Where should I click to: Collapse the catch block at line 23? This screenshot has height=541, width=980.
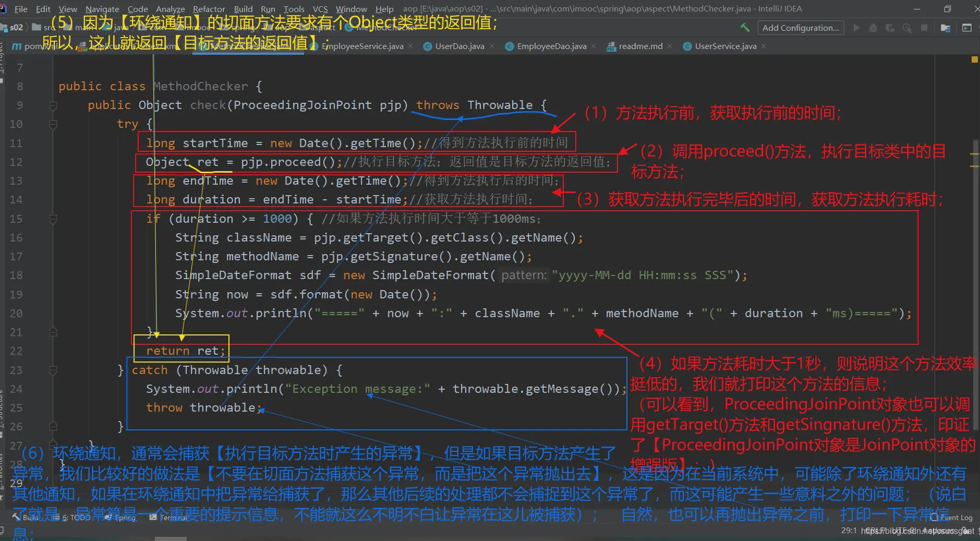pyautogui.click(x=53, y=370)
